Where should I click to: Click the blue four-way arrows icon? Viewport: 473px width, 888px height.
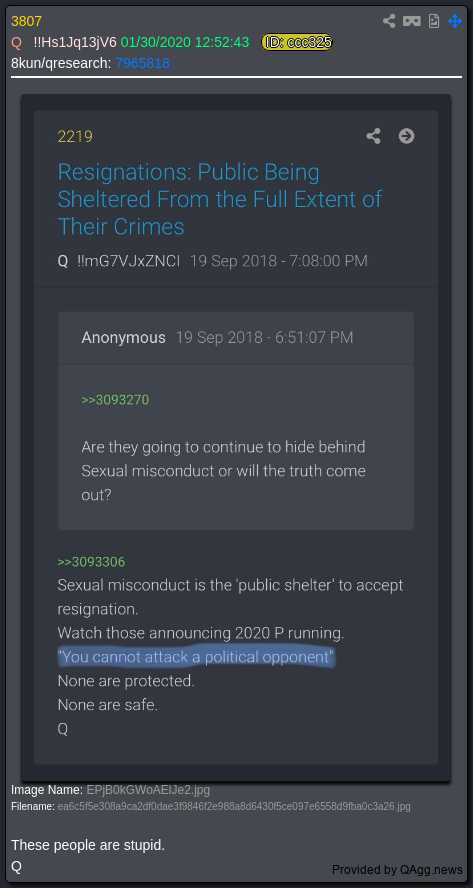(455, 21)
